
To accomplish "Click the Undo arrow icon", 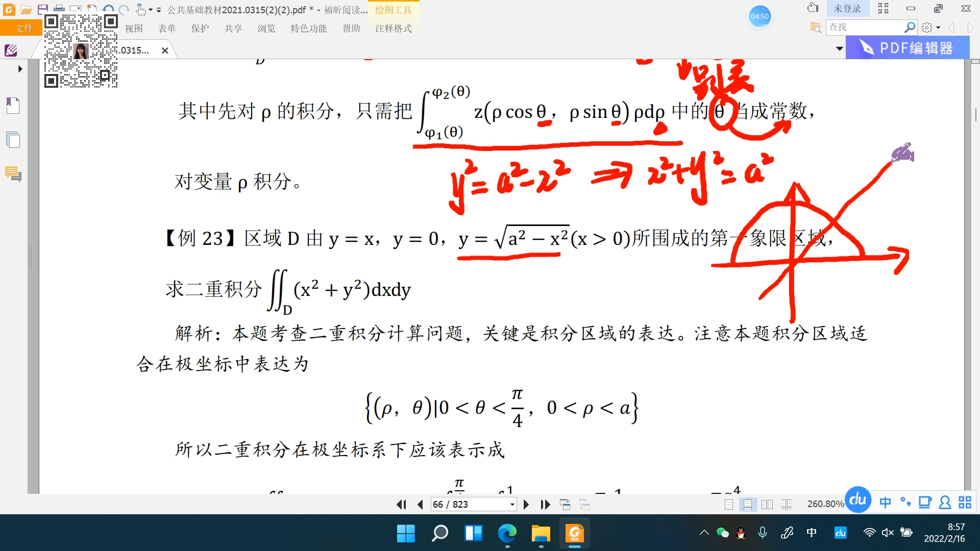I will point(108,9).
